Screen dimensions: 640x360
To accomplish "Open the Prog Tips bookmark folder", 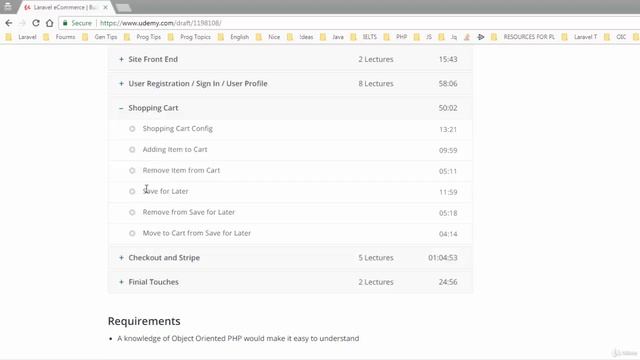I will coord(143,37).
